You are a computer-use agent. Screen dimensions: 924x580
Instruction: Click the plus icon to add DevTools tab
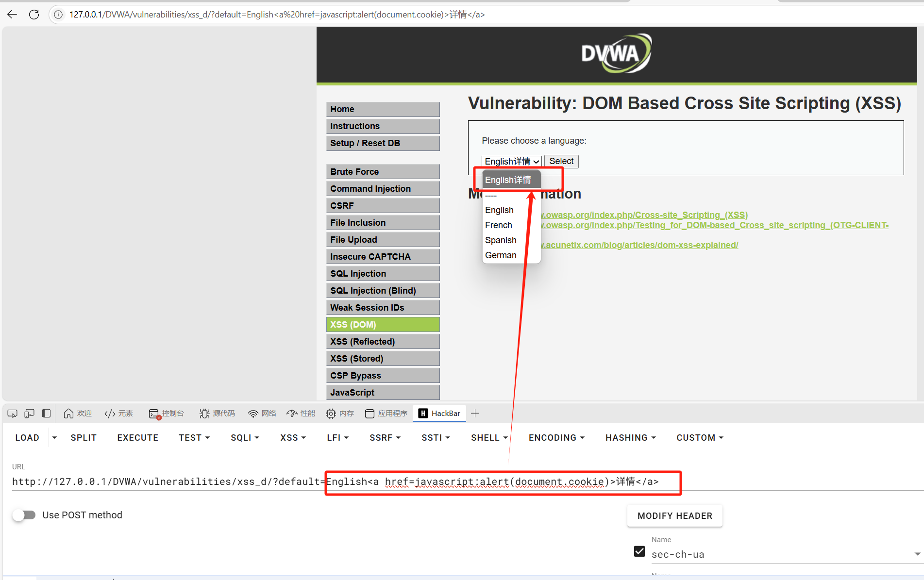475,414
